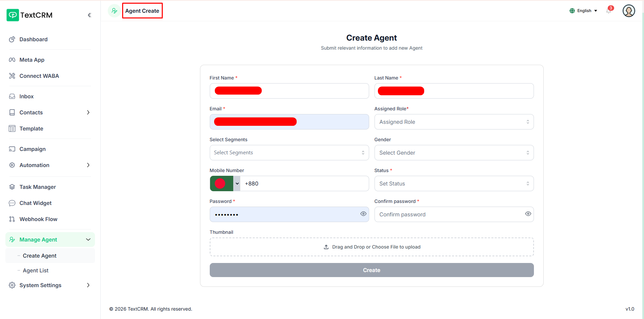
Task: Change language from English selector
Action: tap(584, 11)
